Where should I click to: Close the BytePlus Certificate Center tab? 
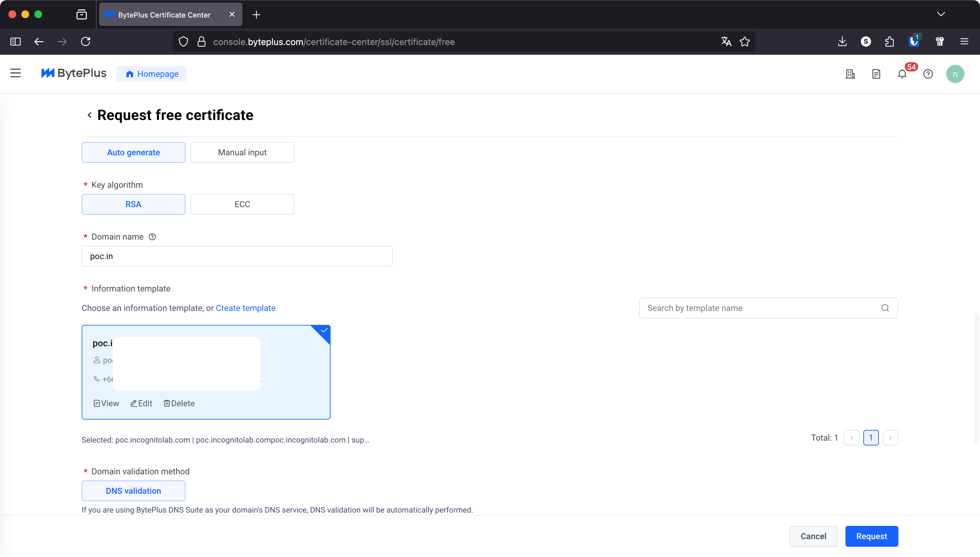tap(232, 15)
